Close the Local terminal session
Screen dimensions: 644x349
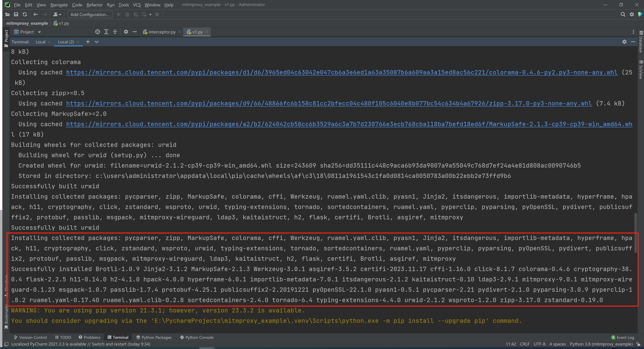(x=49, y=42)
